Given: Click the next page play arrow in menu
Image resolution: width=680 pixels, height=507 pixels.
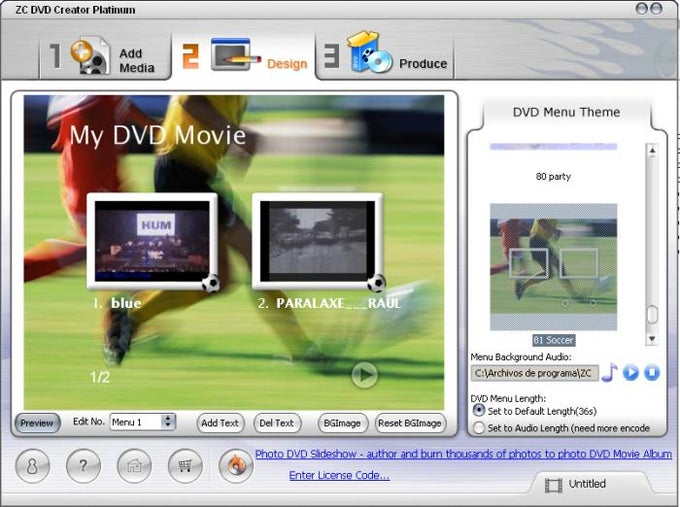Looking at the screenshot, I should (x=364, y=375).
